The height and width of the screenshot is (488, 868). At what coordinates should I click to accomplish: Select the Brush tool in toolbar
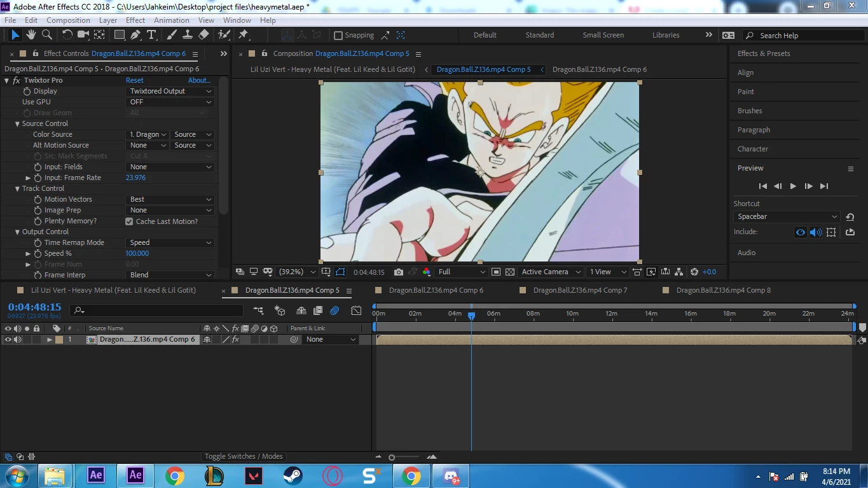pos(172,35)
